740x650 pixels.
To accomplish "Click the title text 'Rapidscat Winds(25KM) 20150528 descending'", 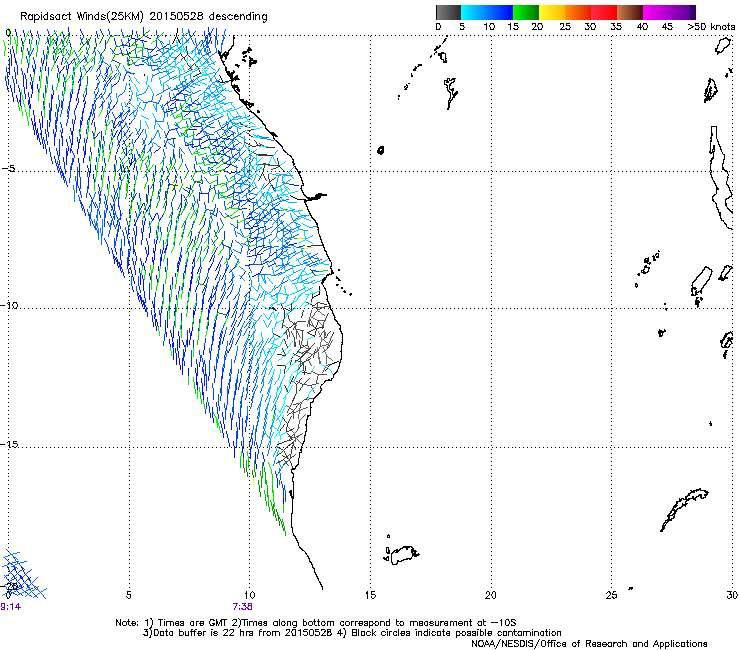I will point(143,17).
